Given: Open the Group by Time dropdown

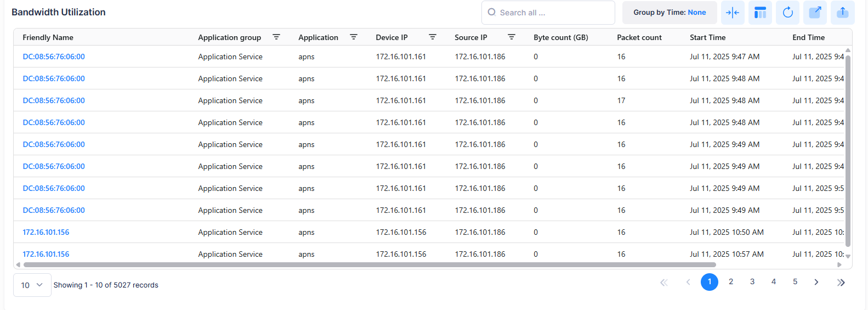Looking at the screenshot, I should point(669,13).
